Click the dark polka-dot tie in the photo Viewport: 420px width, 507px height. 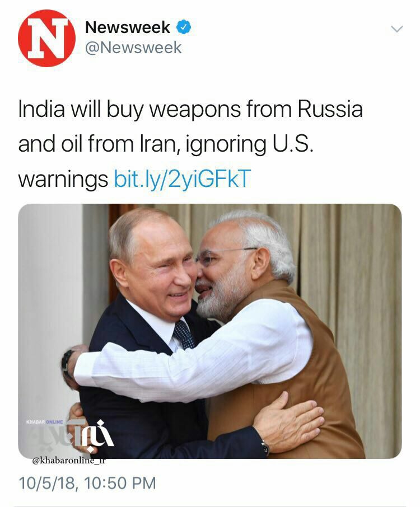coord(184,335)
